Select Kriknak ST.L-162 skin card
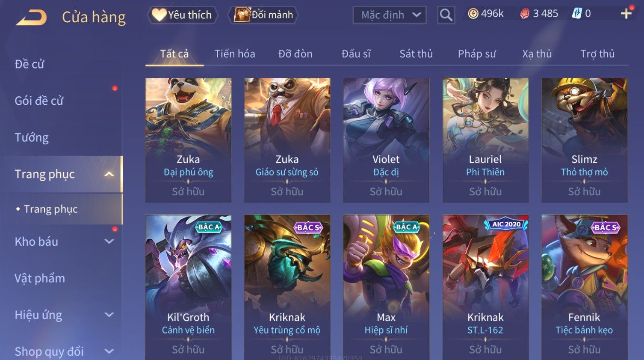644x360 pixels. pyautogui.click(x=485, y=287)
